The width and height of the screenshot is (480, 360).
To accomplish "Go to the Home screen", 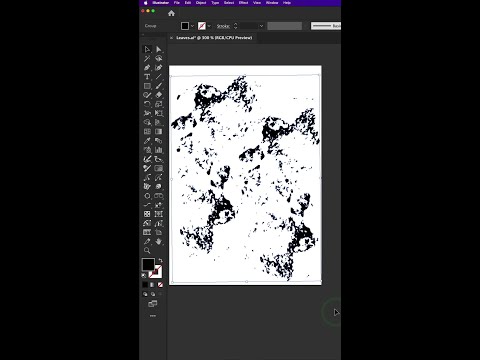I will point(171,13).
